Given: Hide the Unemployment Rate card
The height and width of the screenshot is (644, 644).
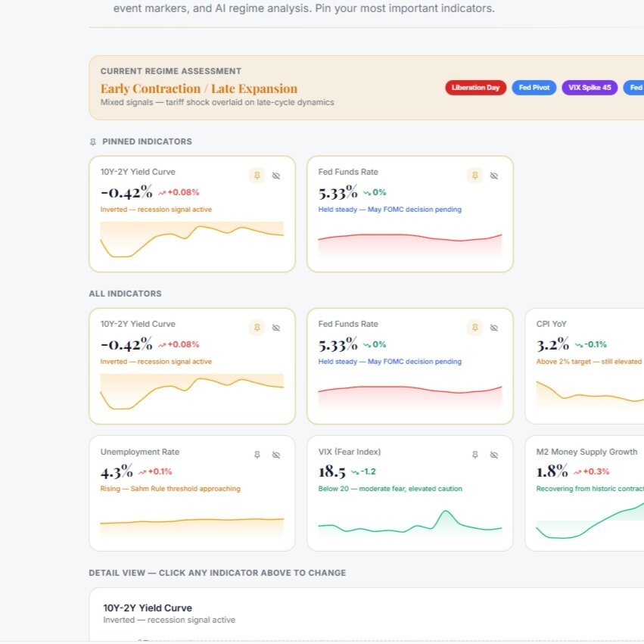Looking at the screenshot, I should click(276, 455).
